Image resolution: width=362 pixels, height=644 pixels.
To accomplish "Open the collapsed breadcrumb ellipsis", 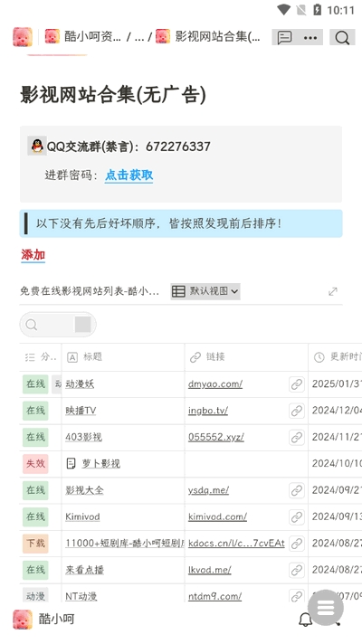I will [x=139, y=37].
